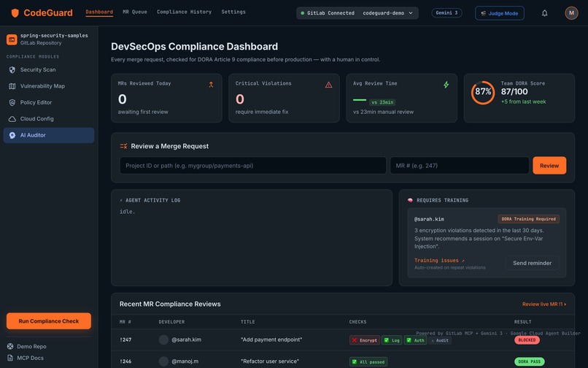Click the Critical Violations warning triangle icon

[x=328, y=85]
